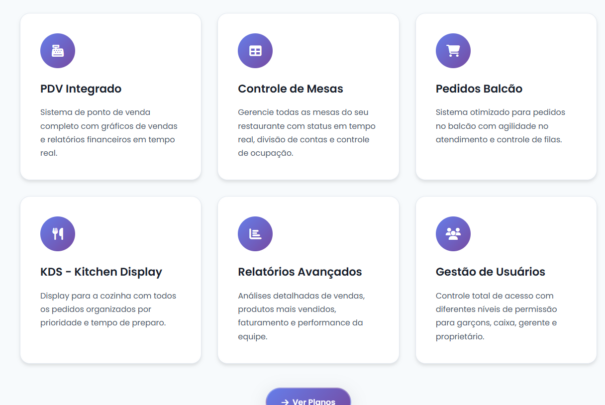
Task: Open the Relatórios Avançados heading
Action: click(x=299, y=272)
